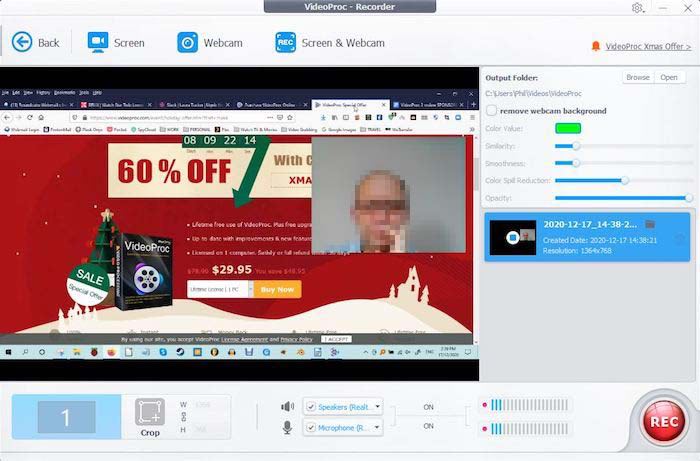Open Steam from the taskbar
The height and width of the screenshot is (461, 700).
pyautogui.click(x=180, y=352)
